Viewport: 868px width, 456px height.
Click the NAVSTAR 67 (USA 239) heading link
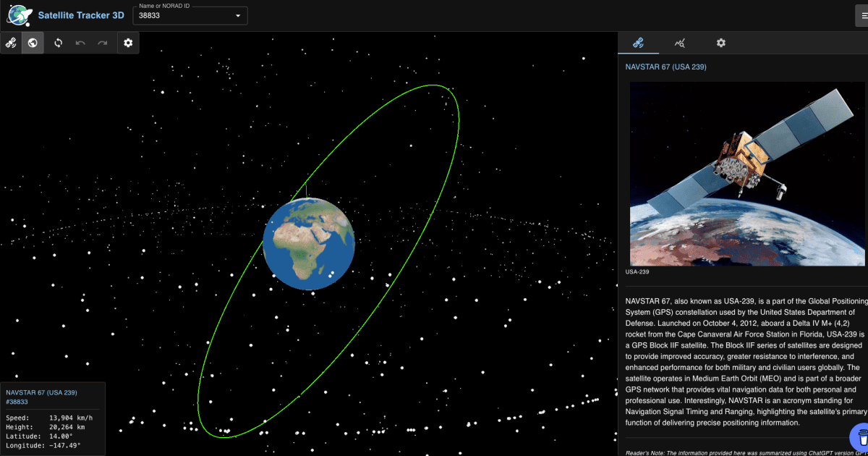(665, 66)
